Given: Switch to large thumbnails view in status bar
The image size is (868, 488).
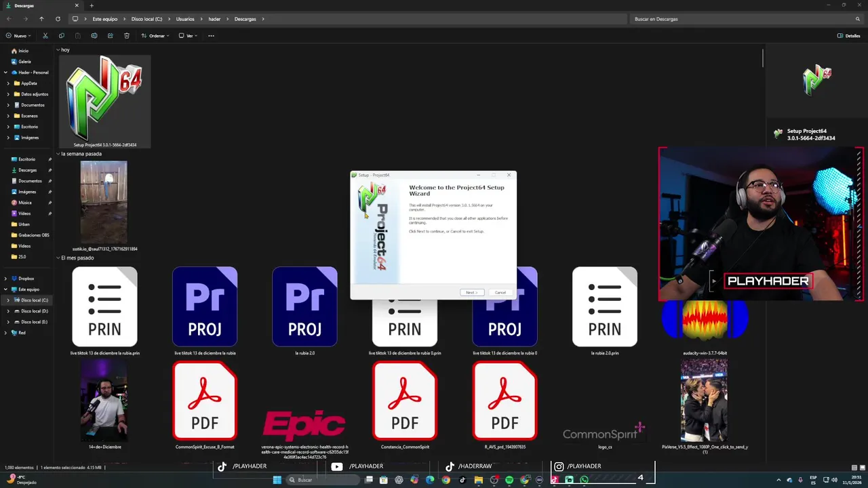Looking at the screenshot, I should [862, 468].
